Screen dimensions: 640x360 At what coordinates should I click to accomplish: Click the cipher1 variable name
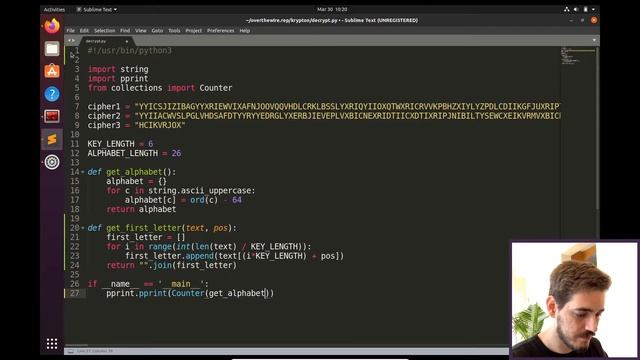tap(104, 107)
